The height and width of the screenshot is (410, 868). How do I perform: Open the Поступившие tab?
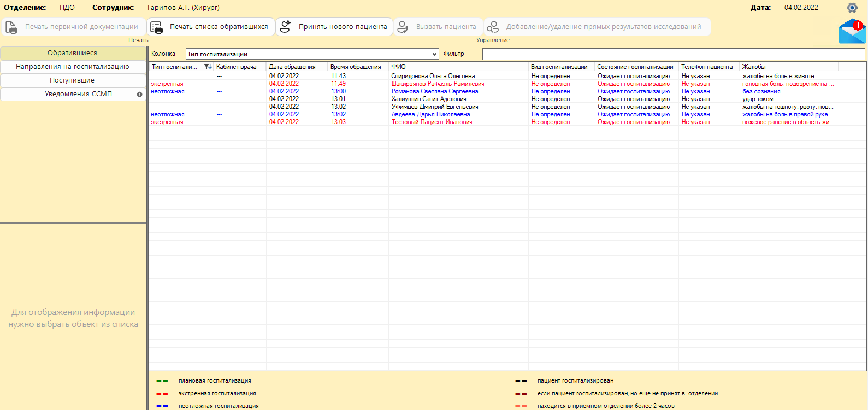73,80
